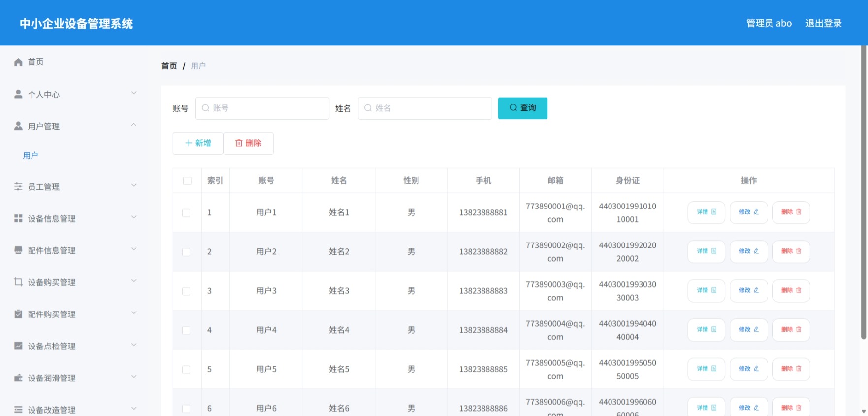Click the trash icon in 用户1's 删除 button
Viewport: 868px width, 416px height.
(799, 212)
